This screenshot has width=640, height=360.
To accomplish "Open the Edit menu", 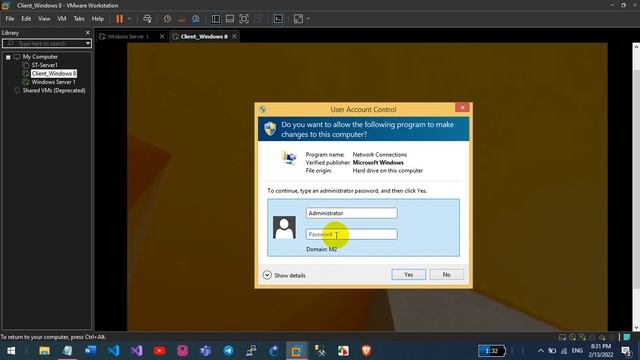I will tap(26, 19).
